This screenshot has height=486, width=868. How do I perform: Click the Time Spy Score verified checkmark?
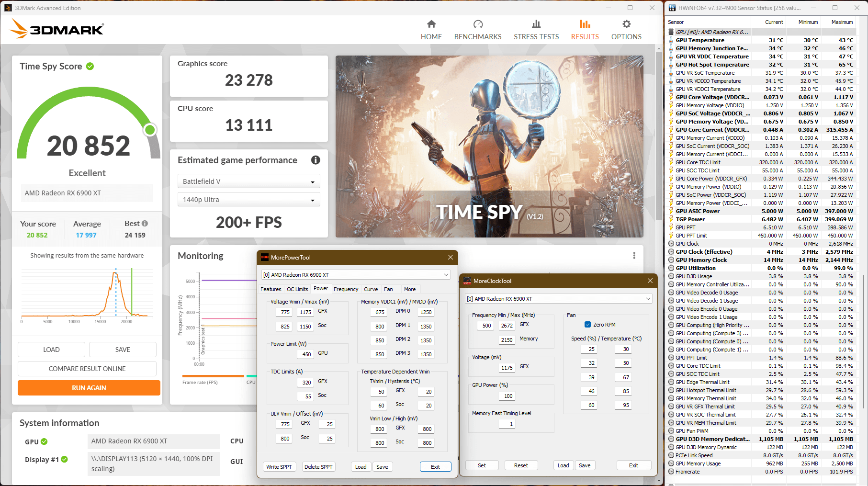[x=90, y=66]
